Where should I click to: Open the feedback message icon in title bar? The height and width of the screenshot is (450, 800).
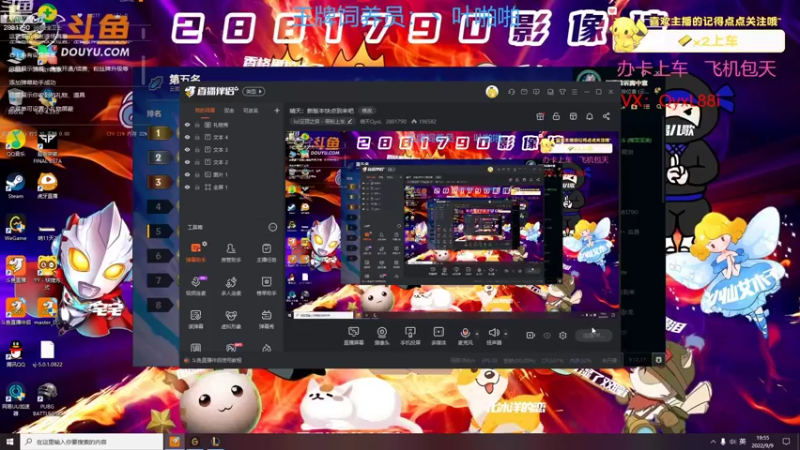click(x=536, y=92)
